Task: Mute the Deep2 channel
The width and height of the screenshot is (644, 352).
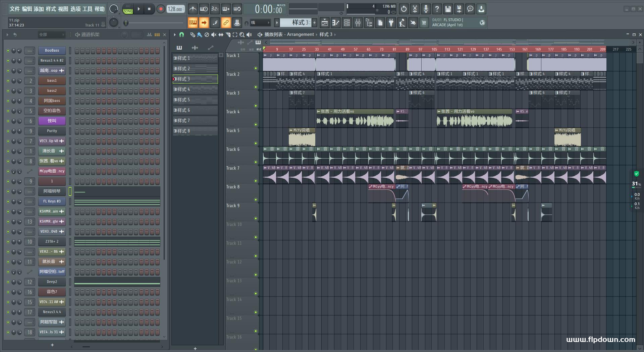Action: click(x=8, y=282)
